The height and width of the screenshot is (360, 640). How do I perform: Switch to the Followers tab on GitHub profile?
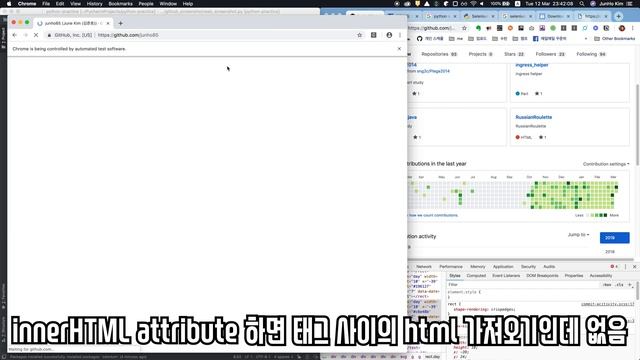point(550,54)
